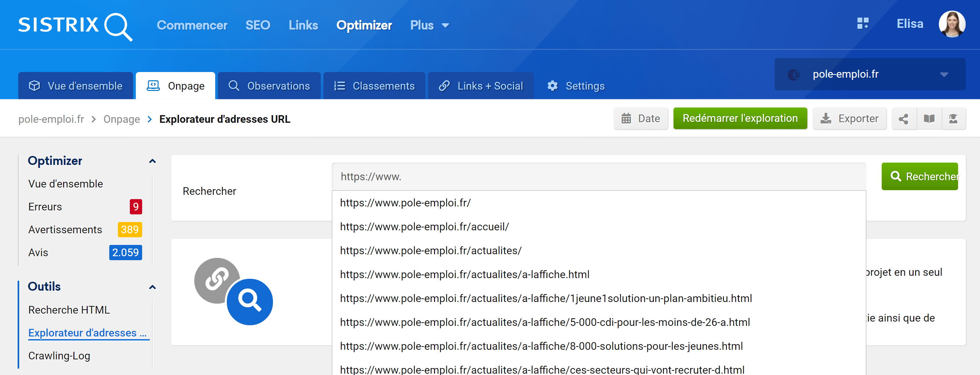Expand the Plus dropdown menu
Image resolution: width=980 pixels, height=375 pixels.
point(429,25)
